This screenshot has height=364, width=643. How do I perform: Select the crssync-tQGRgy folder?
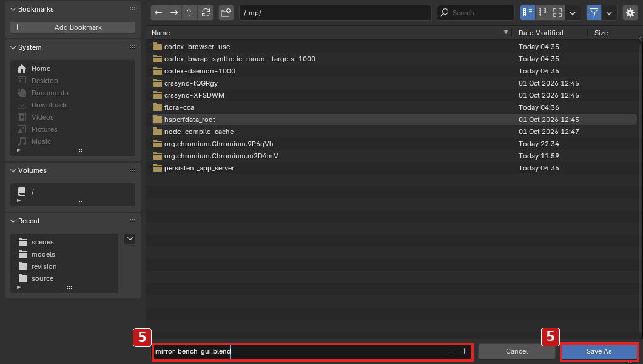tap(394, 83)
